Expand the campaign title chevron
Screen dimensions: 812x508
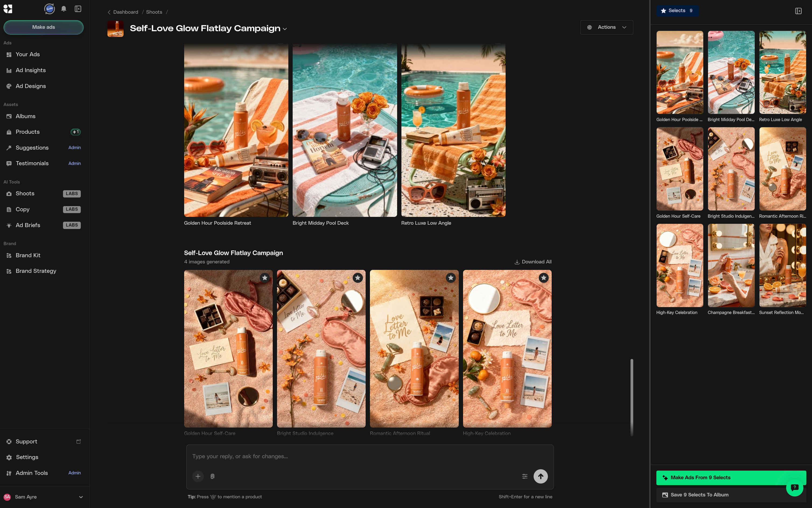pyautogui.click(x=285, y=29)
